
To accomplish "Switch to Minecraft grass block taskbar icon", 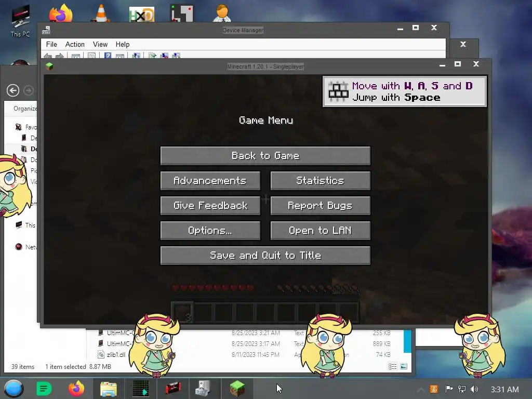I will (x=237, y=388).
